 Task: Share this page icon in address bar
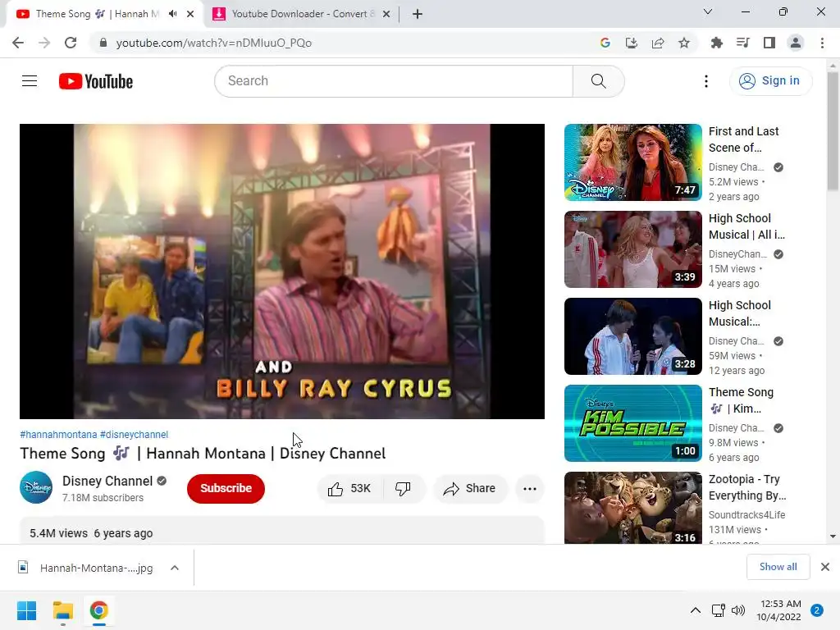tap(658, 43)
